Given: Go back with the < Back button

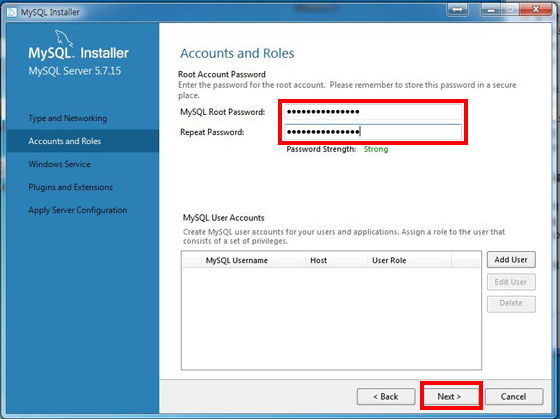Looking at the screenshot, I should coord(386,396).
